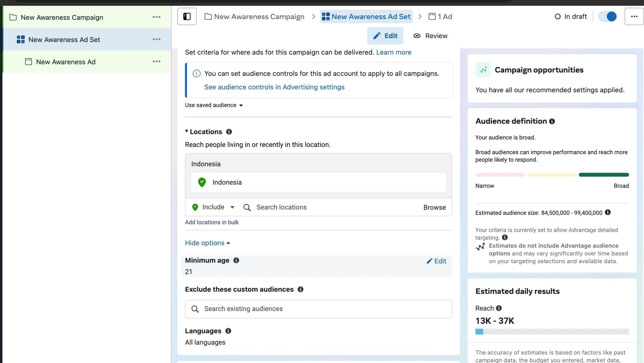Edit the Minimum age setting
644x363 pixels.
tap(436, 261)
